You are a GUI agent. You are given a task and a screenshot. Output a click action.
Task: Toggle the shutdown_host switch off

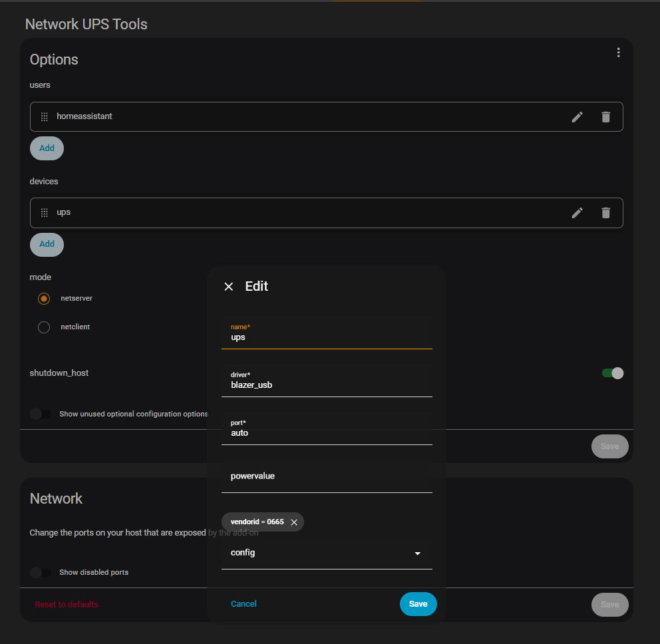click(612, 373)
